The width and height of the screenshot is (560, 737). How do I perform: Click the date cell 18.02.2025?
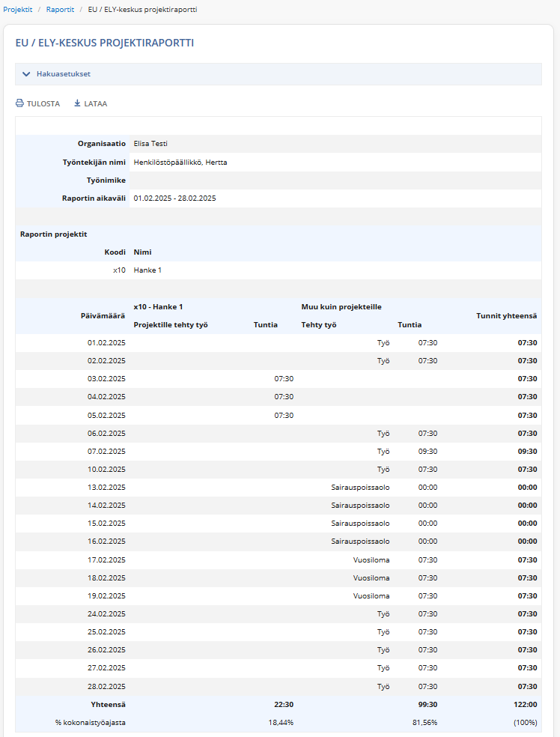coord(106,578)
